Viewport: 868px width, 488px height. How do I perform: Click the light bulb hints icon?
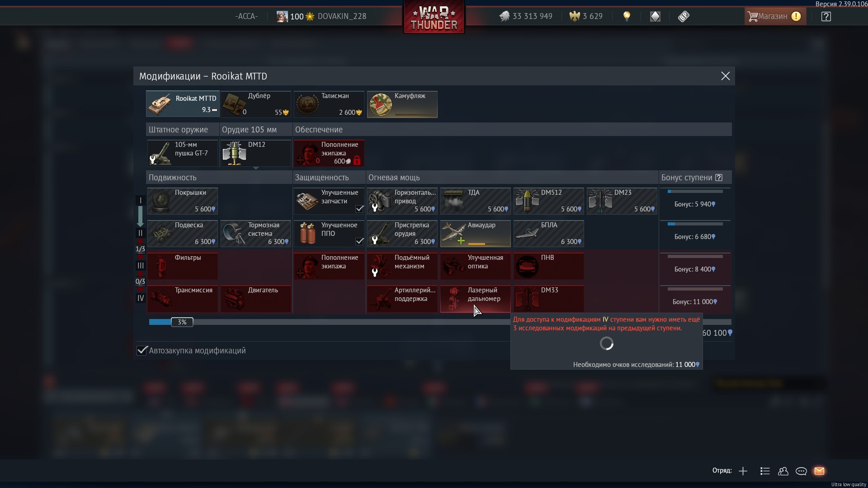pos(627,16)
